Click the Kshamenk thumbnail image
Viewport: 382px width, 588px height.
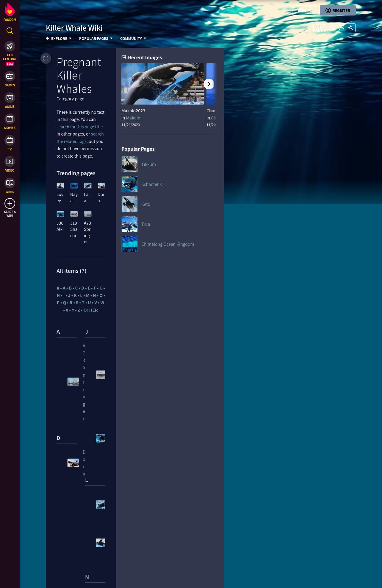129,184
